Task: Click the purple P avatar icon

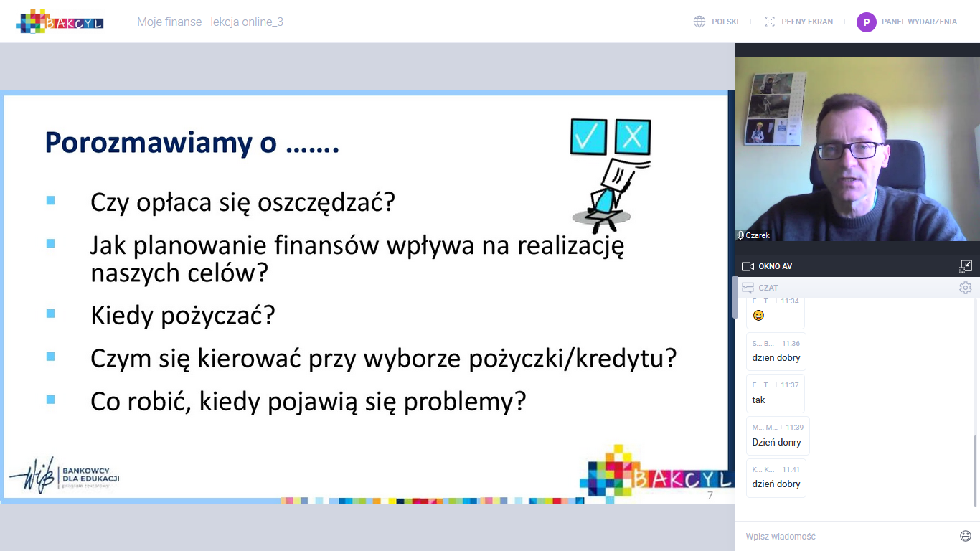Action: click(867, 22)
